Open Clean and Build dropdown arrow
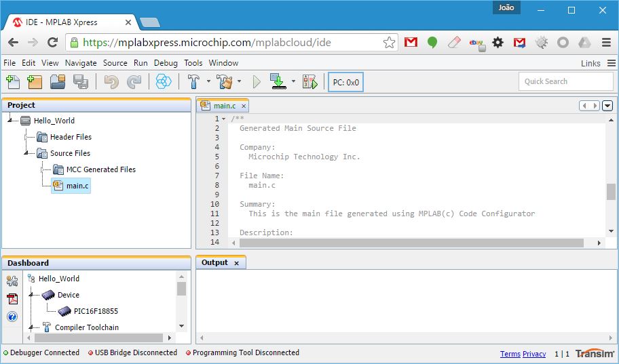 239,81
